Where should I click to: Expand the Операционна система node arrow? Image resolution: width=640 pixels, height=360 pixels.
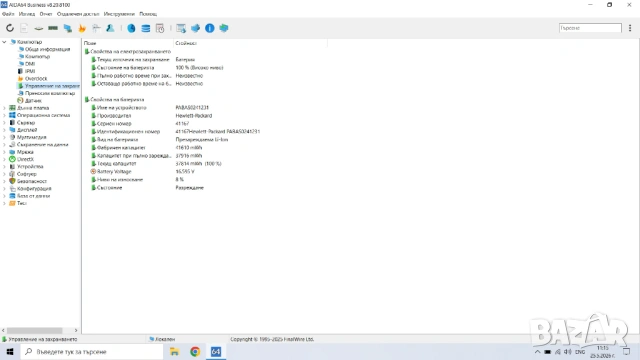pyautogui.click(x=4, y=115)
